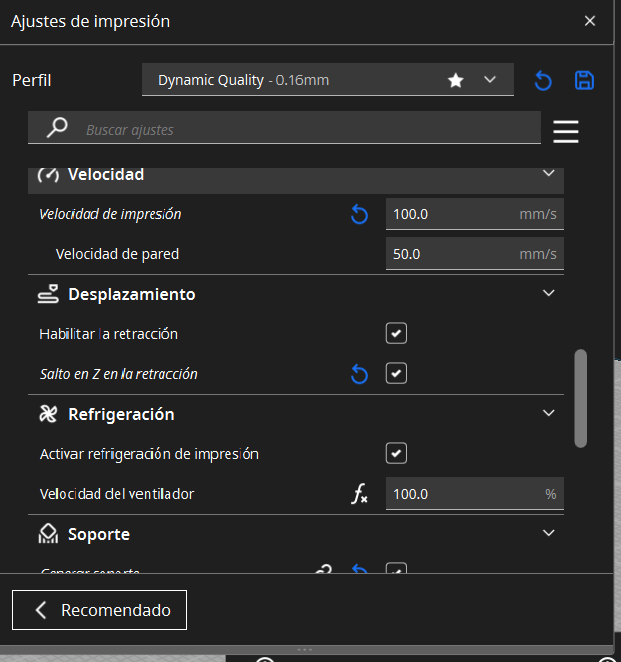
Task: Click the magnifier search icon
Action: point(58,128)
